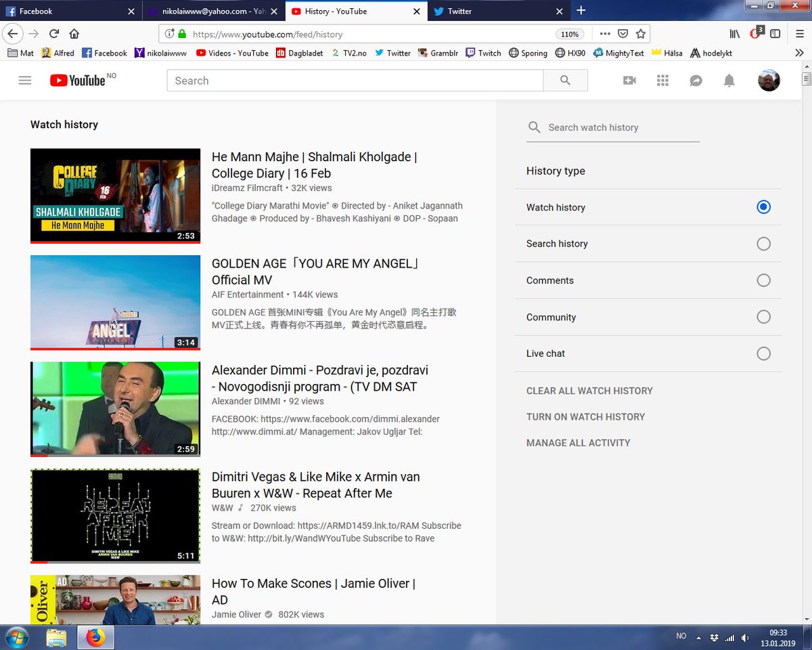Select Community radio button
This screenshot has height=650, width=812.
point(763,317)
